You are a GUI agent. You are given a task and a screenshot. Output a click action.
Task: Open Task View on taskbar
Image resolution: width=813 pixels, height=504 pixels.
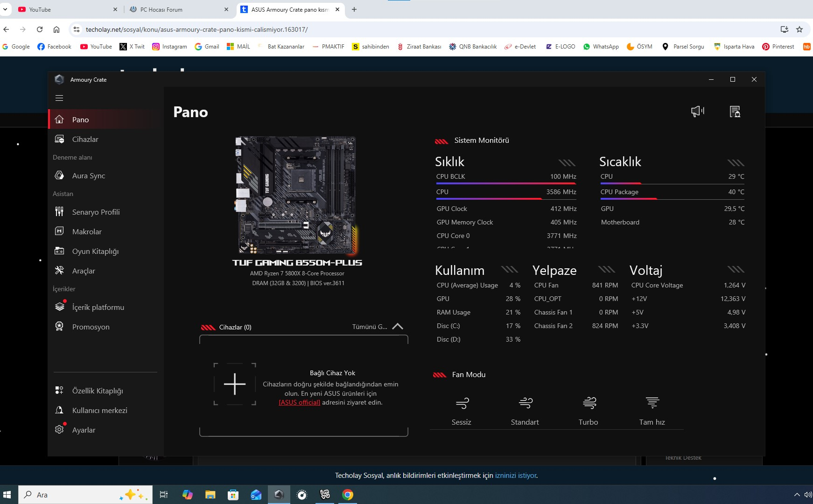164,495
